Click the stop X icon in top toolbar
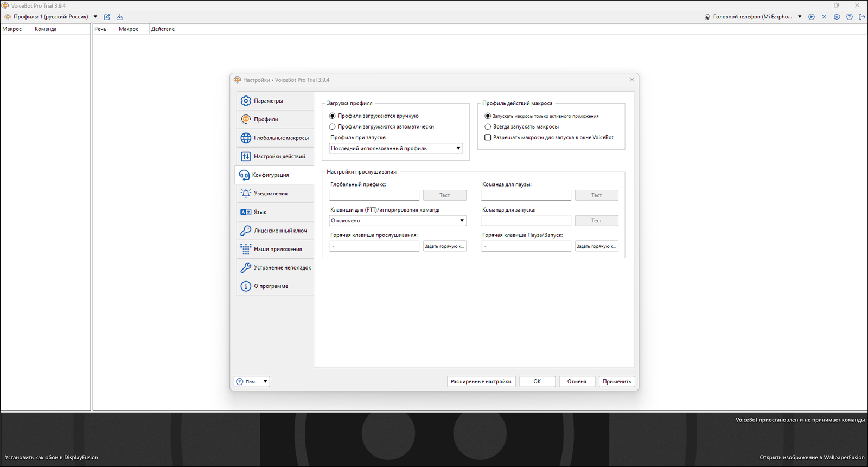The width and height of the screenshot is (868, 467). [x=824, y=17]
